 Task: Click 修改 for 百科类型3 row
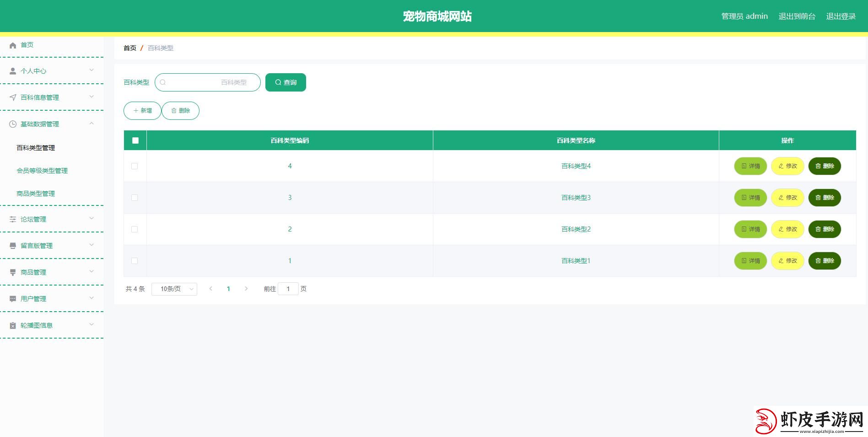pyautogui.click(x=787, y=198)
